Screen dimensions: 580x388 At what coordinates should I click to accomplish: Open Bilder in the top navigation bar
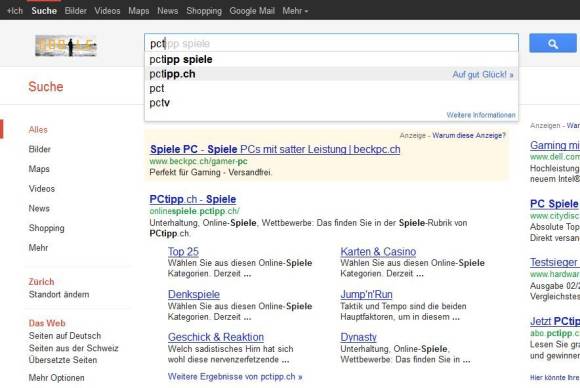point(75,11)
